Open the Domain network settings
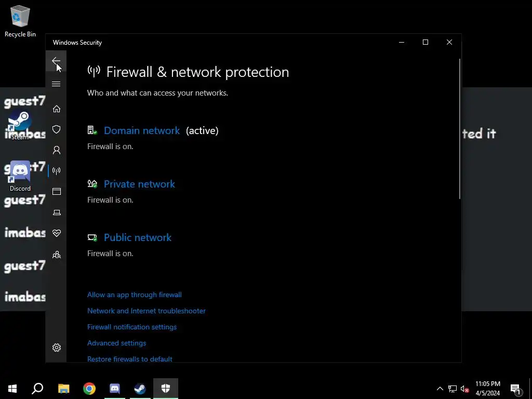The image size is (532, 399). 142,130
